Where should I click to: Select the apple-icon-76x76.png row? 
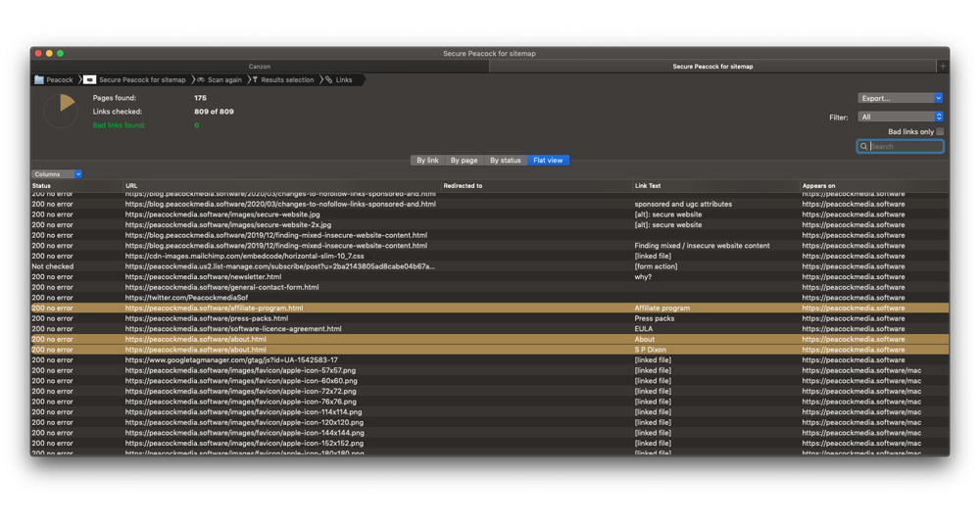point(490,402)
